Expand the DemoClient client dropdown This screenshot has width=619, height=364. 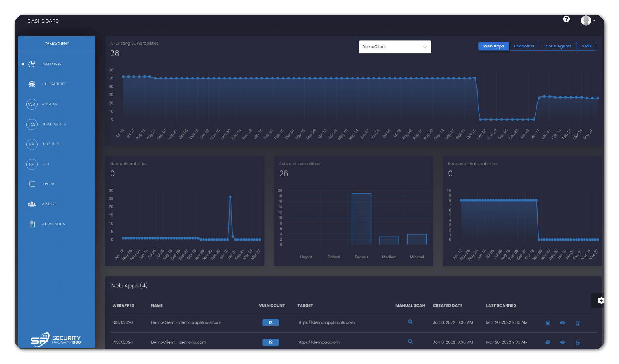395,47
